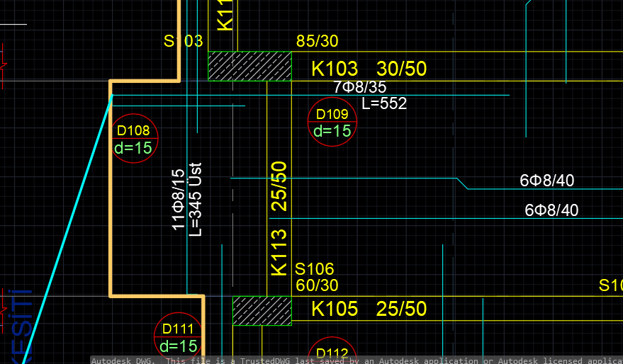The image size is (623, 364).
Task: Select the 7Φ8/35 rebar annotation
Action: (x=360, y=87)
